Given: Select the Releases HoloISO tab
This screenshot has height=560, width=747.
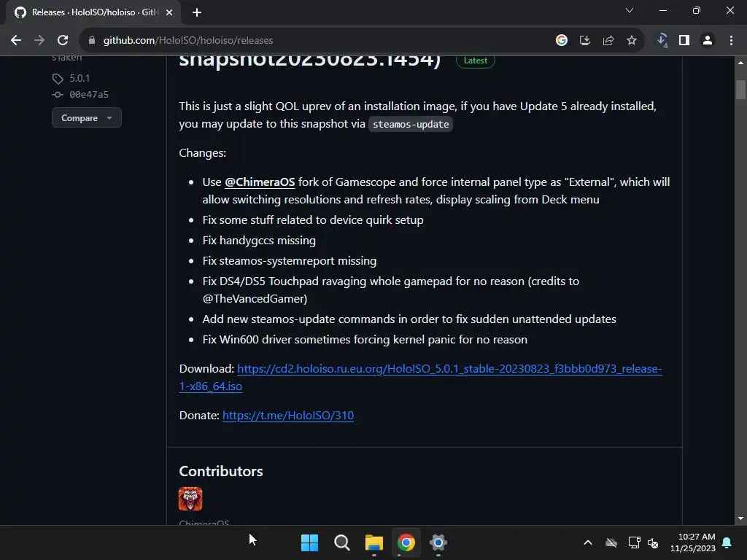Looking at the screenshot, I should pyautogui.click(x=93, y=12).
